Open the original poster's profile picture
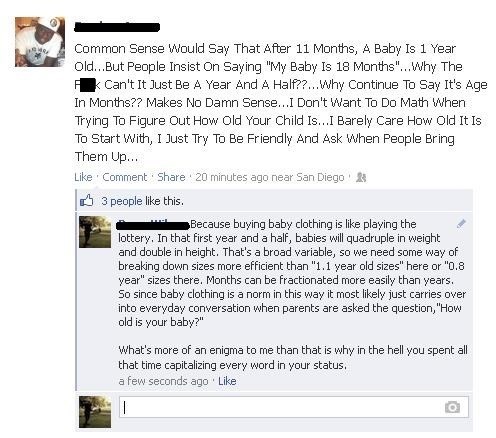Viewport: 496px width, 438px height. (x=40, y=42)
